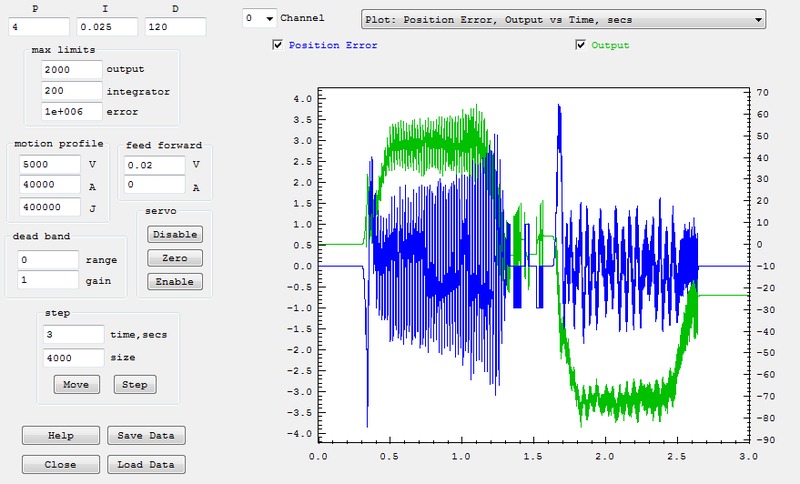
Task: Uncheck the Position Error checkbox
Action: (278, 45)
